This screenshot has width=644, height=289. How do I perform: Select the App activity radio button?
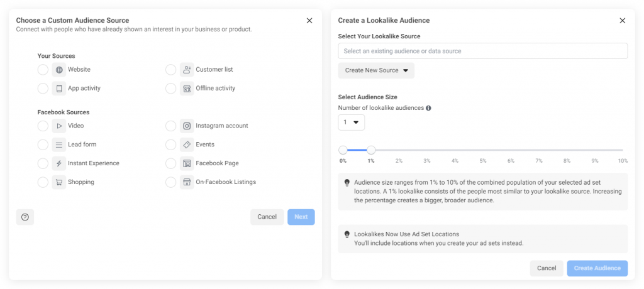pyautogui.click(x=43, y=88)
